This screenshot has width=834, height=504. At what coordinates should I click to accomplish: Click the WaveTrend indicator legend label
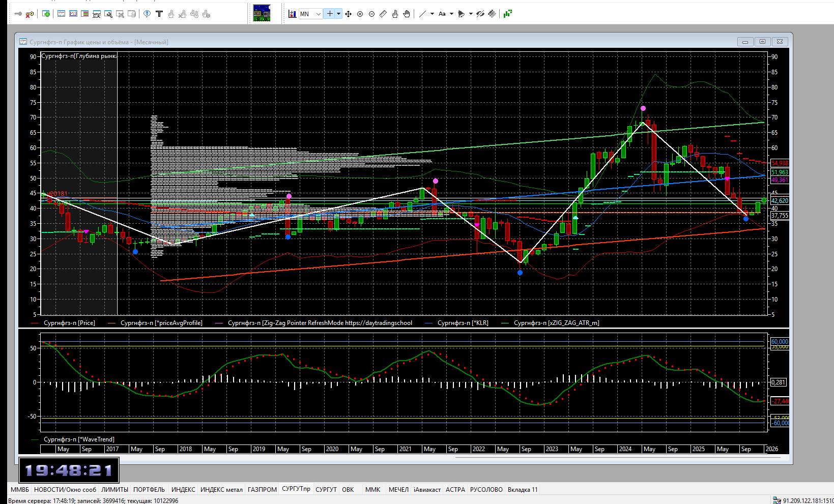79,439
